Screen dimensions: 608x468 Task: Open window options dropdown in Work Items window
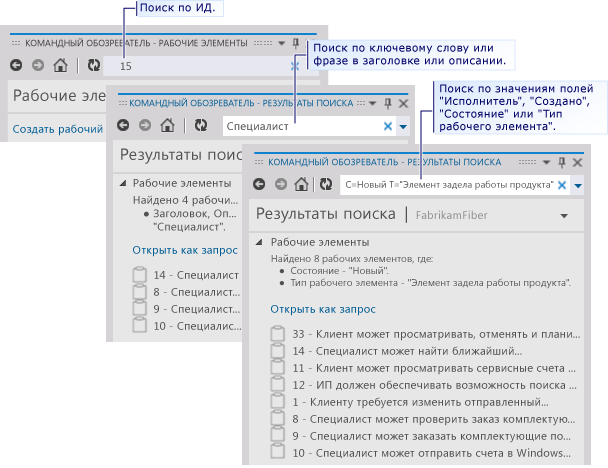tap(282, 43)
